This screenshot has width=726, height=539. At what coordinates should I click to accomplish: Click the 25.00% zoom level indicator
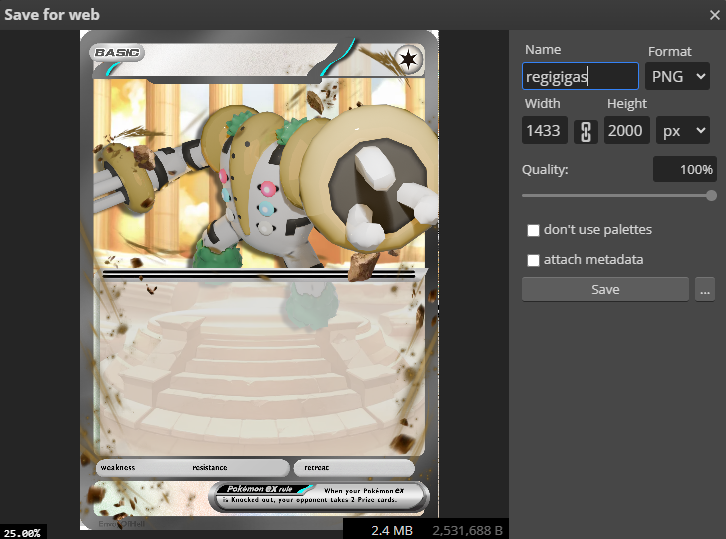[22, 533]
